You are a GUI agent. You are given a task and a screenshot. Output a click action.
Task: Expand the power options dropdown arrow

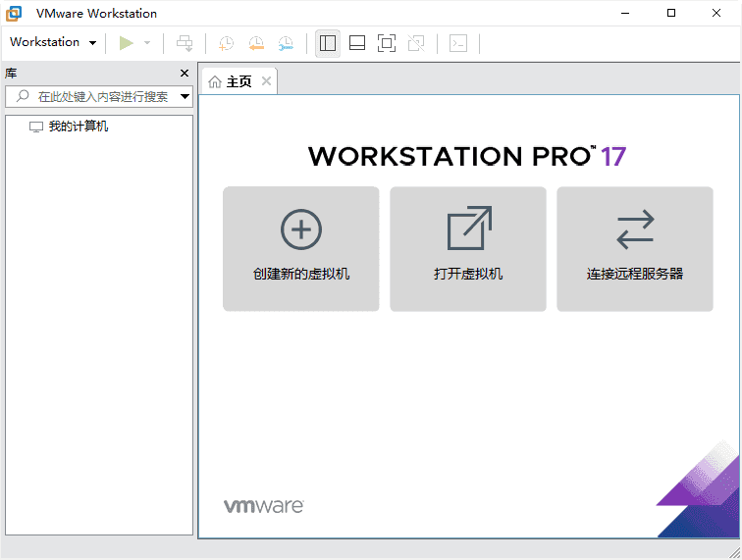pos(147,43)
